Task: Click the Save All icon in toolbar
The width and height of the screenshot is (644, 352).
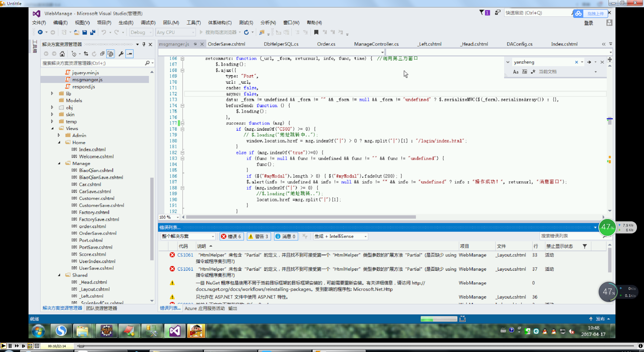Action: (x=93, y=32)
